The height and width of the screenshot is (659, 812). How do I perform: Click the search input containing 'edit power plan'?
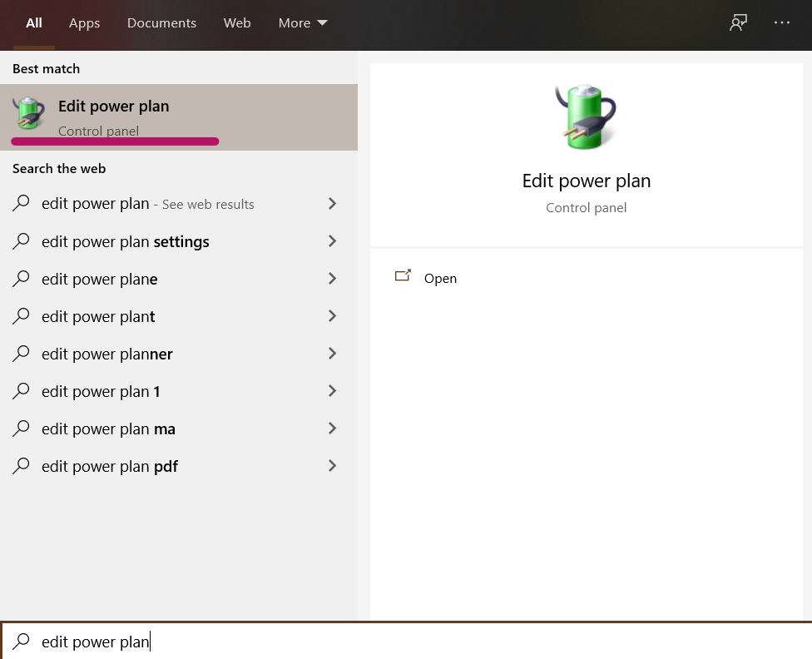click(406, 642)
